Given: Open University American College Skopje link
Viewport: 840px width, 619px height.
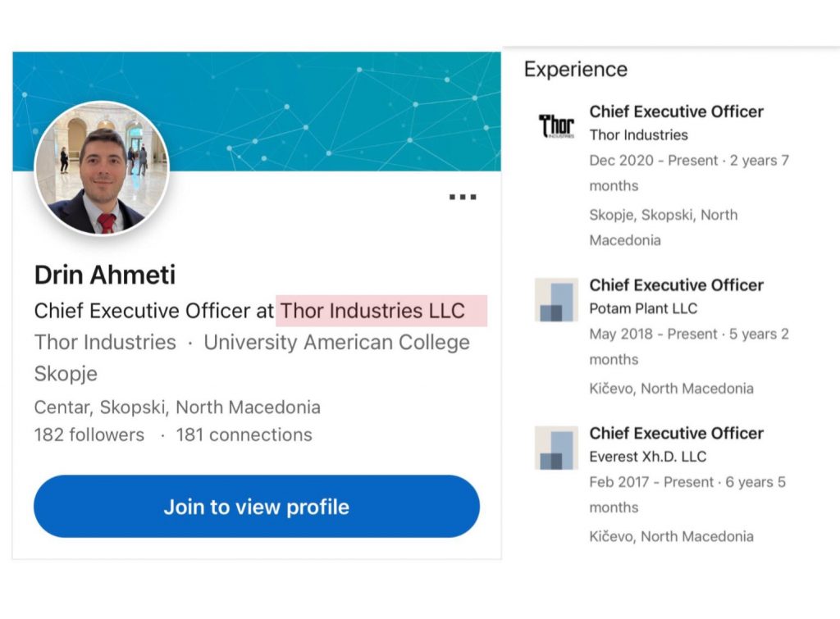Looking at the screenshot, I should (x=336, y=343).
